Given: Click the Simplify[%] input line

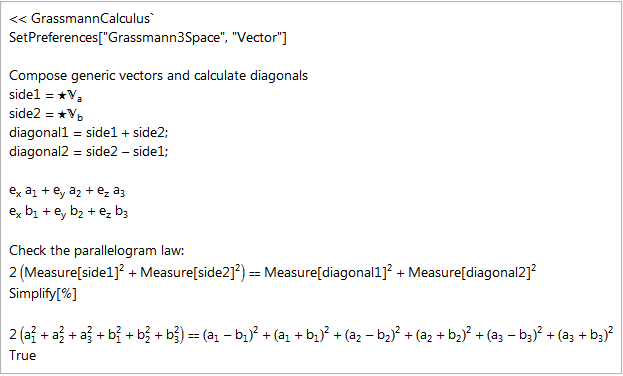Looking at the screenshot, I should pyautogui.click(x=43, y=293).
